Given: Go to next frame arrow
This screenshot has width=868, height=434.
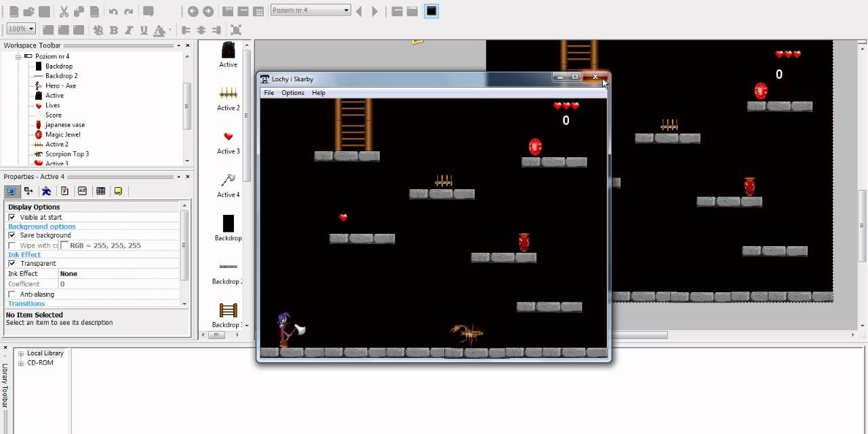Looking at the screenshot, I should (374, 11).
